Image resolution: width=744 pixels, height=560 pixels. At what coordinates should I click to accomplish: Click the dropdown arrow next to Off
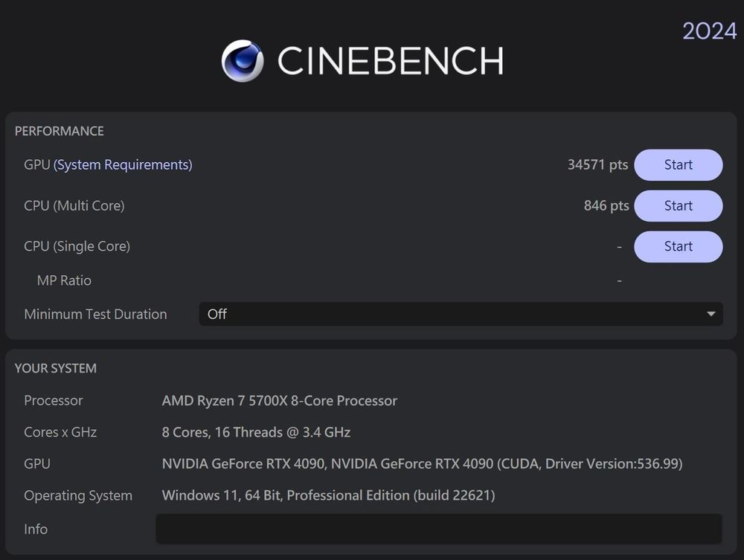click(x=711, y=314)
